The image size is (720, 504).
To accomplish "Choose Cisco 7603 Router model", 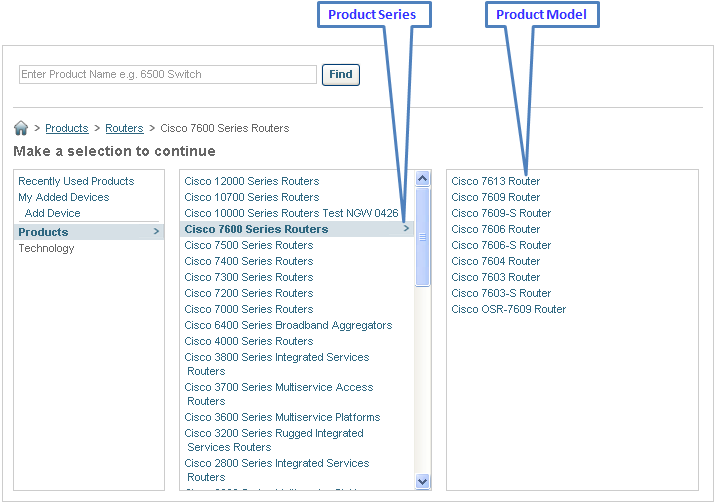I will click(x=495, y=278).
